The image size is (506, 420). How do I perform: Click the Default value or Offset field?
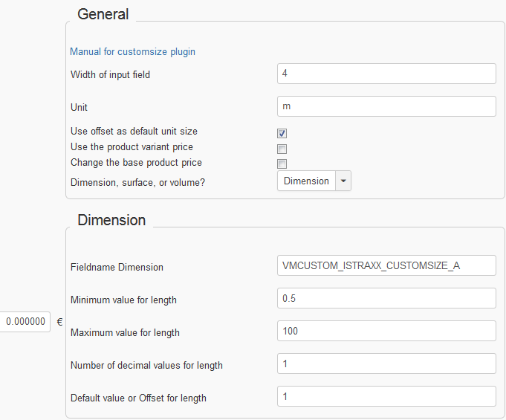coord(386,396)
